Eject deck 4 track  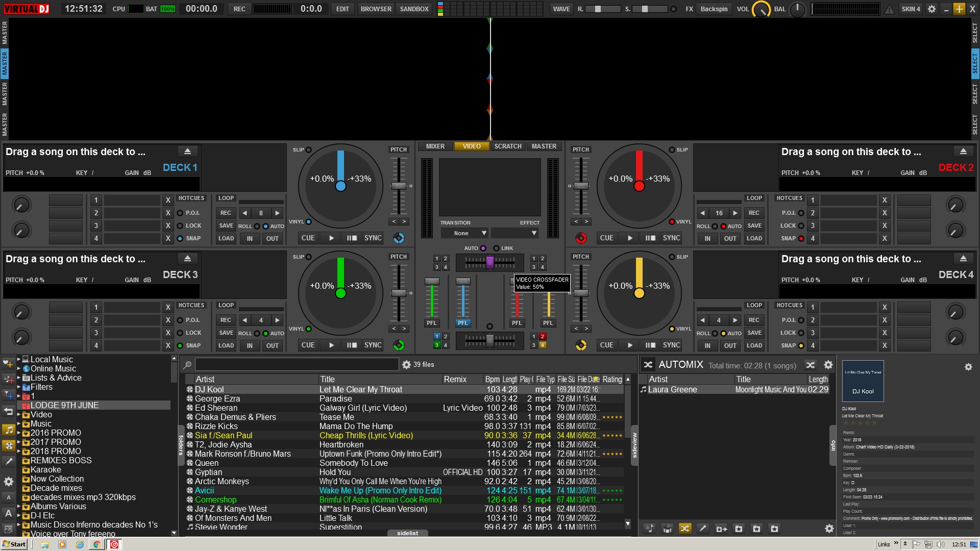pos(963,259)
